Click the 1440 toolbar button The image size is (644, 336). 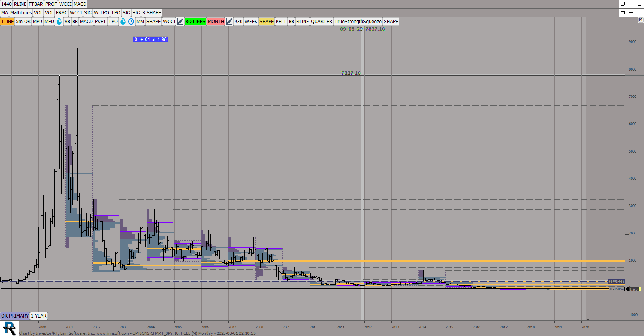(6, 4)
